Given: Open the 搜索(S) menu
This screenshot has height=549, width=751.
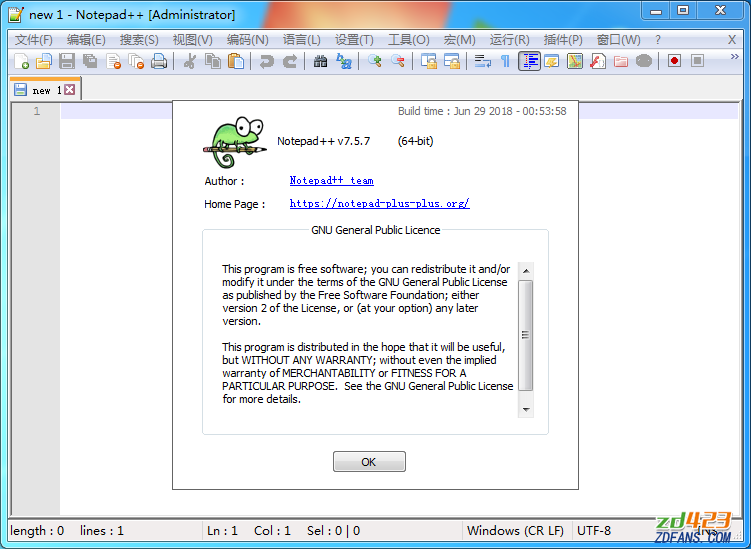Looking at the screenshot, I should [139, 40].
